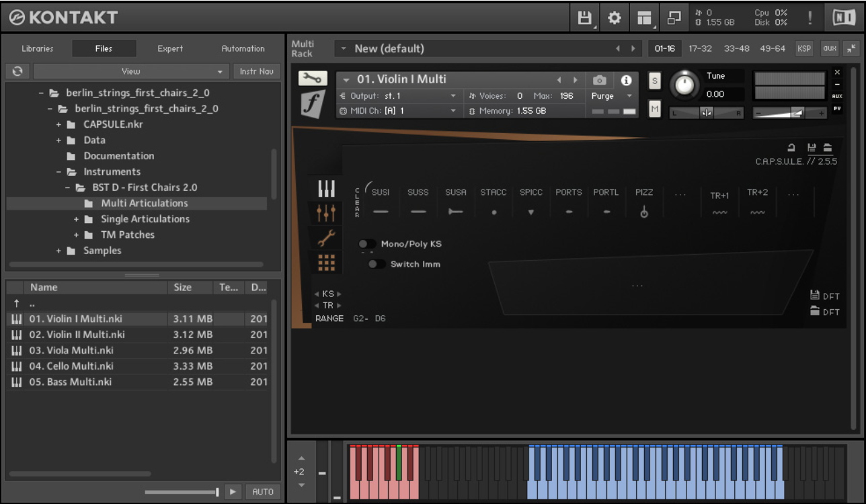Adjust the instrument volume slider
Viewport: 866px width, 504px height.
click(790, 114)
